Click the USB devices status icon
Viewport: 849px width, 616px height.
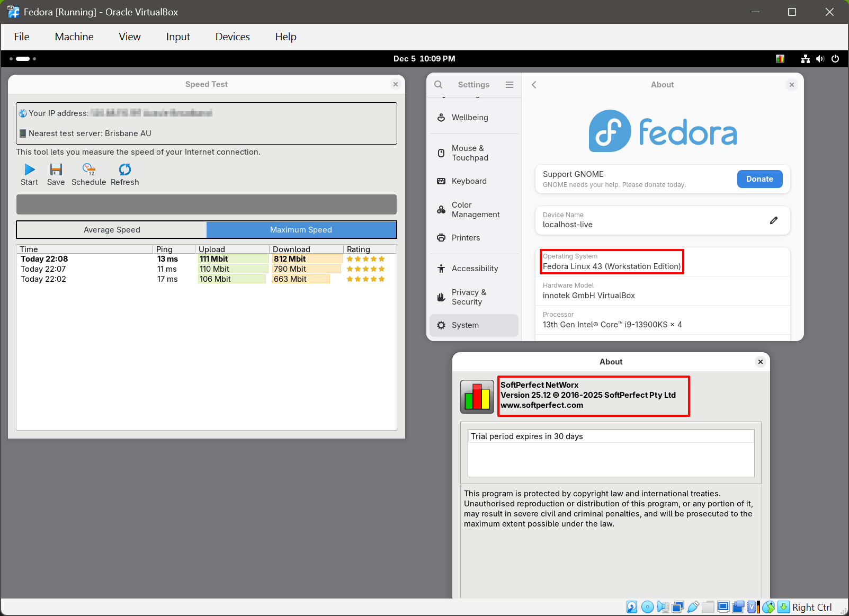tap(693, 607)
